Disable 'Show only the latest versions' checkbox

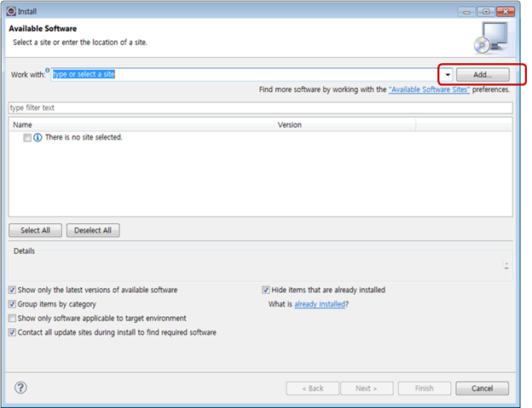pos(12,290)
